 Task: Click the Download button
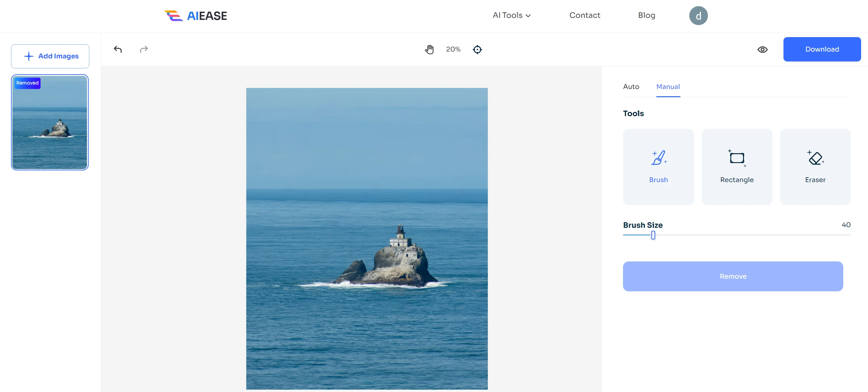822,49
